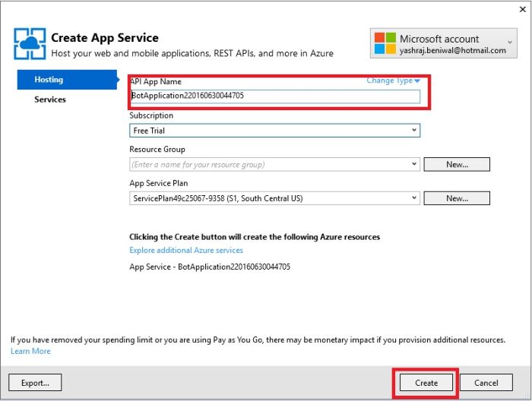The width and height of the screenshot is (532, 401).
Task: Click 'Clicking the Create button will create' heading
Action: pyautogui.click(x=255, y=237)
